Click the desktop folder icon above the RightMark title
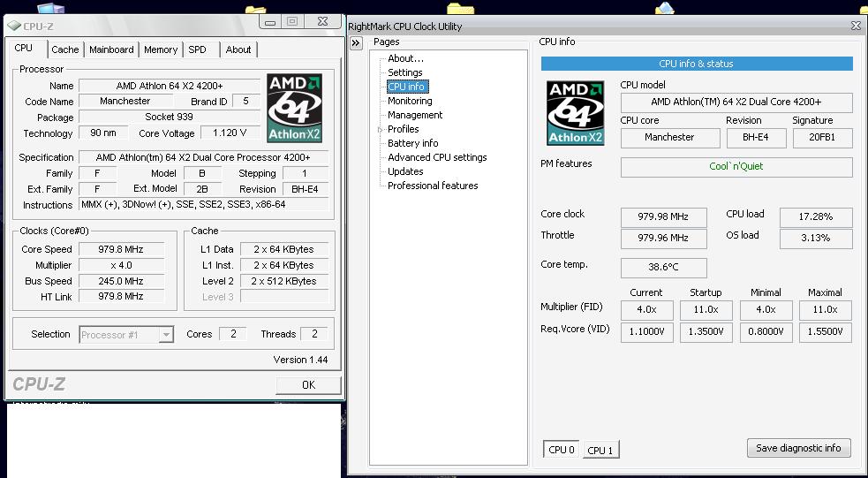868x478 pixels. click(460, 8)
